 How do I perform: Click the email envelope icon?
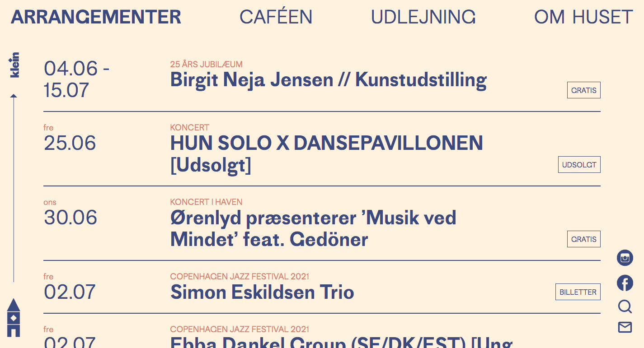(x=625, y=327)
